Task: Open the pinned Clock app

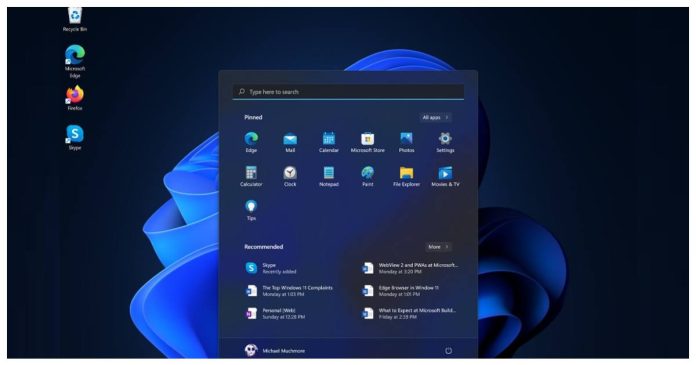Action: [290, 176]
